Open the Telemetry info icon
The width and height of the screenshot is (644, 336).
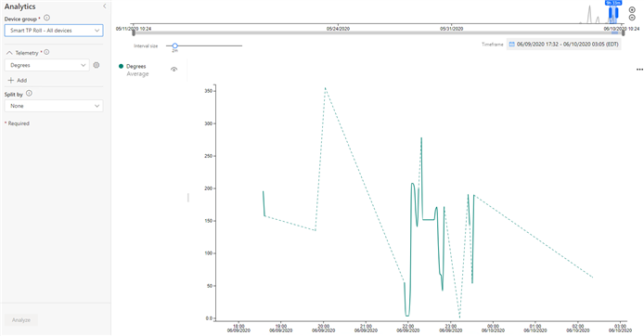point(46,52)
